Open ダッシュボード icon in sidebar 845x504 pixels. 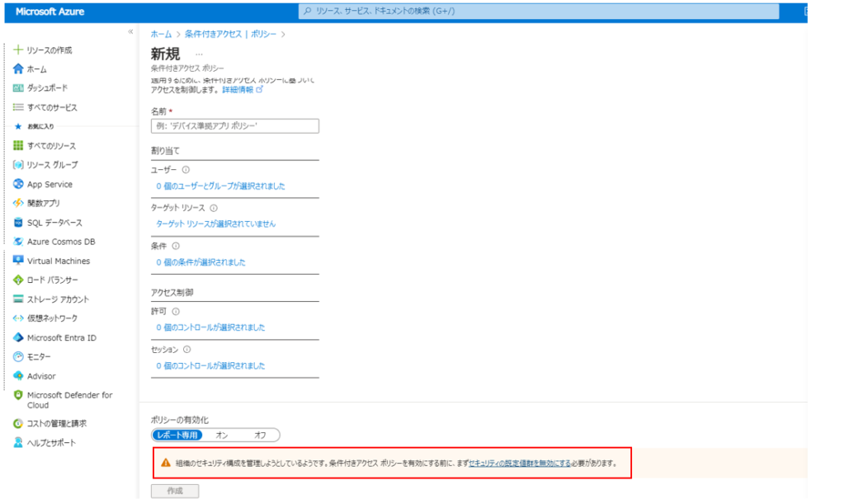click(18, 87)
